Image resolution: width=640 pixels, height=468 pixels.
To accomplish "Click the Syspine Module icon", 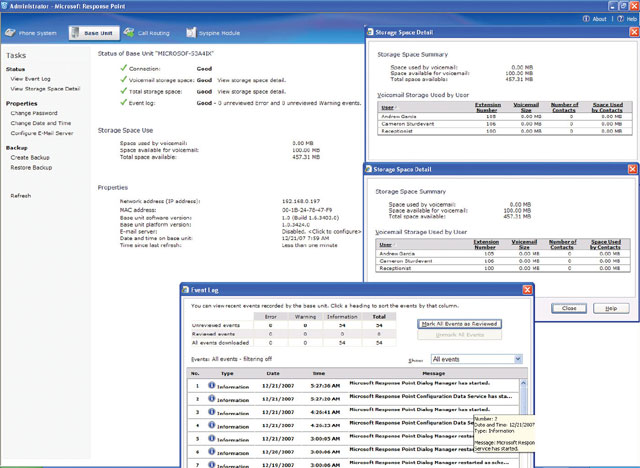I will coord(191,33).
